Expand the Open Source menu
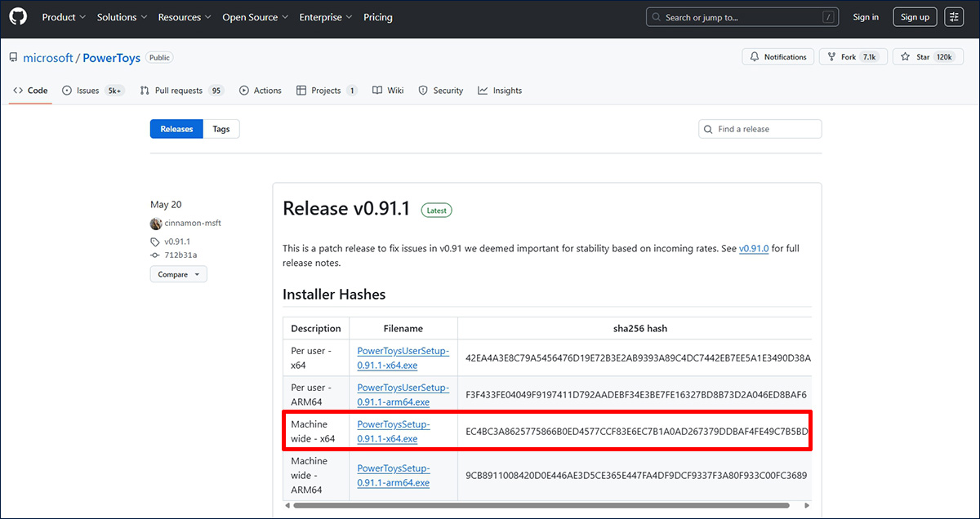The width and height of the screenshot is (980, 519). click(255, 17)
